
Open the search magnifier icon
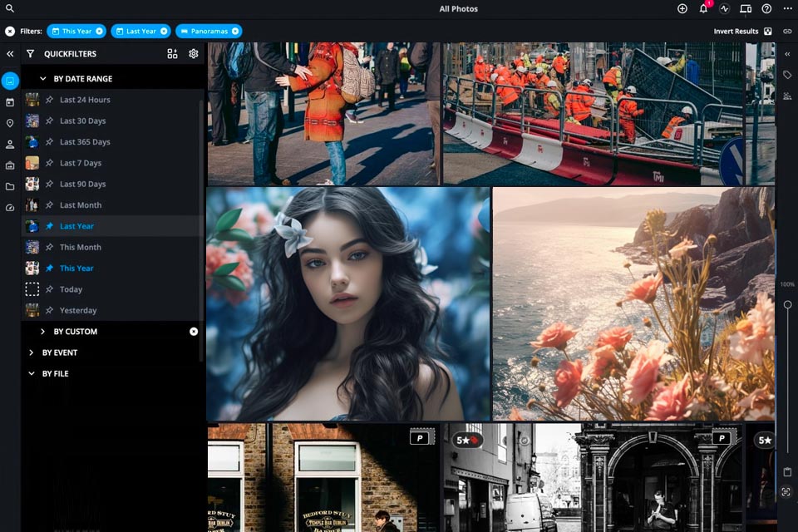[x=10, y=8]
